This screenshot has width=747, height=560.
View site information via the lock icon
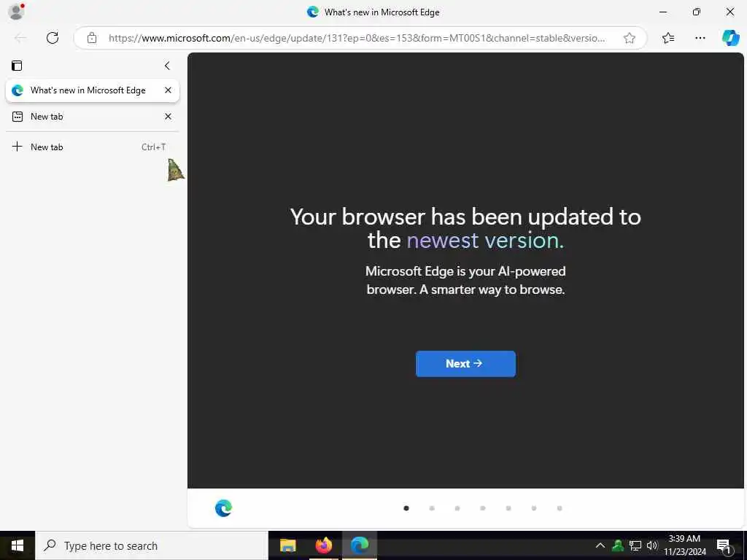[92, 38]
